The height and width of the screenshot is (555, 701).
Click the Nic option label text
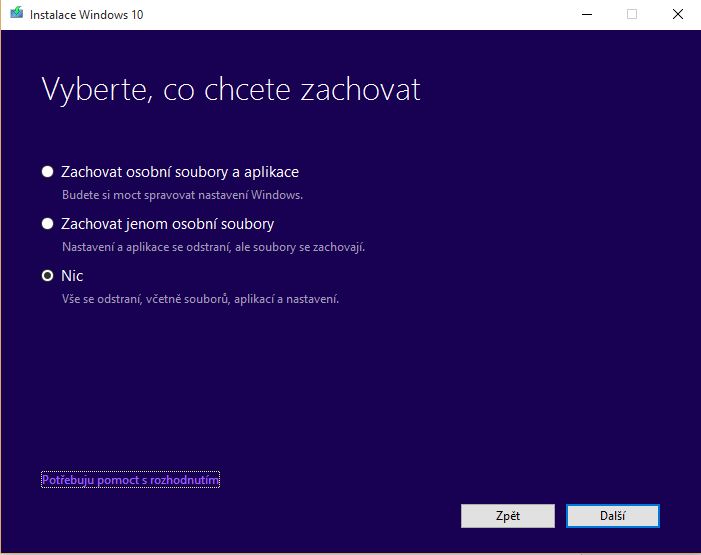[72, 276]
